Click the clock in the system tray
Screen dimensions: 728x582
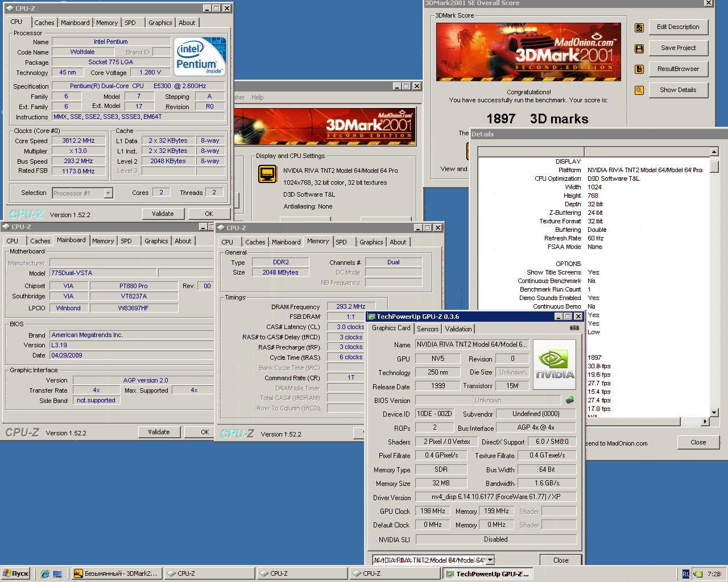(x=714, y=574)
